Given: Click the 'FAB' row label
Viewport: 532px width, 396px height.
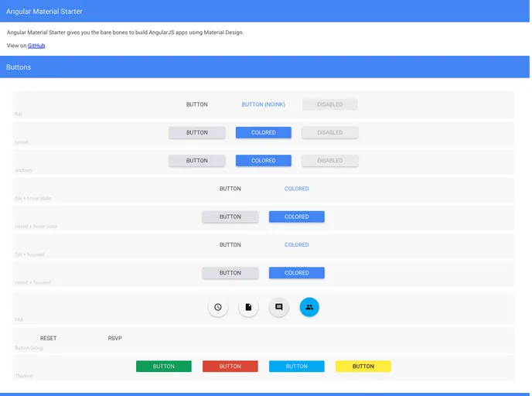Looking at the screenshot, I should pos(19,319).
